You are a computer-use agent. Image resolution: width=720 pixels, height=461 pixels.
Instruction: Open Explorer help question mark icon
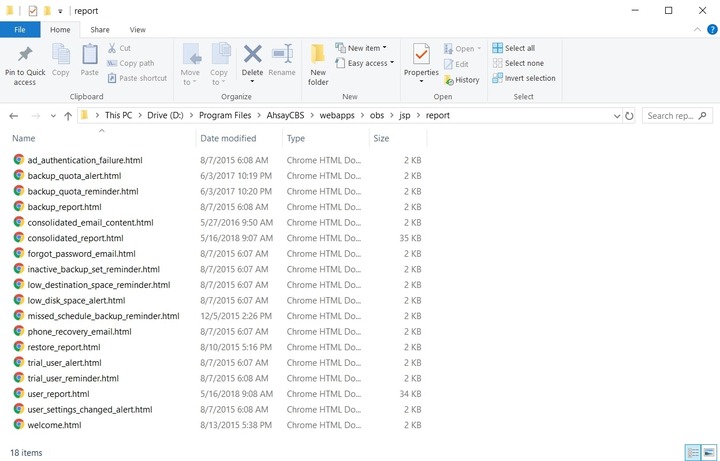coord(712,29)
